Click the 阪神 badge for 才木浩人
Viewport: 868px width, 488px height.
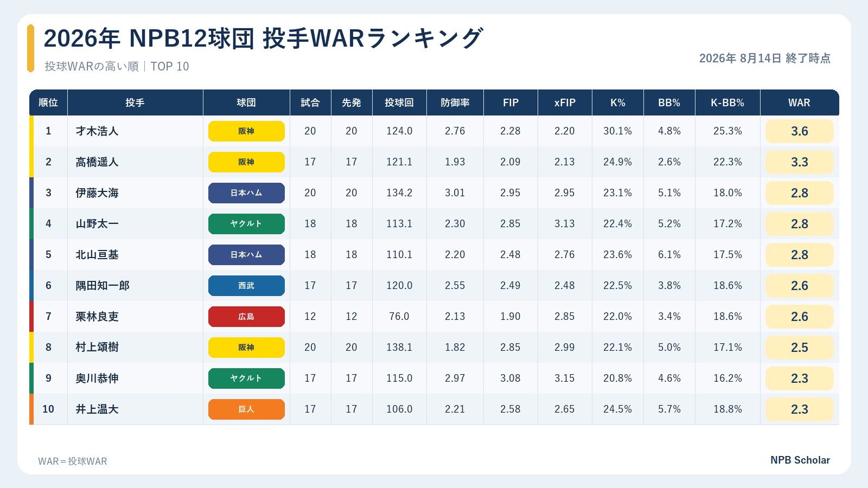pos(246,131)
